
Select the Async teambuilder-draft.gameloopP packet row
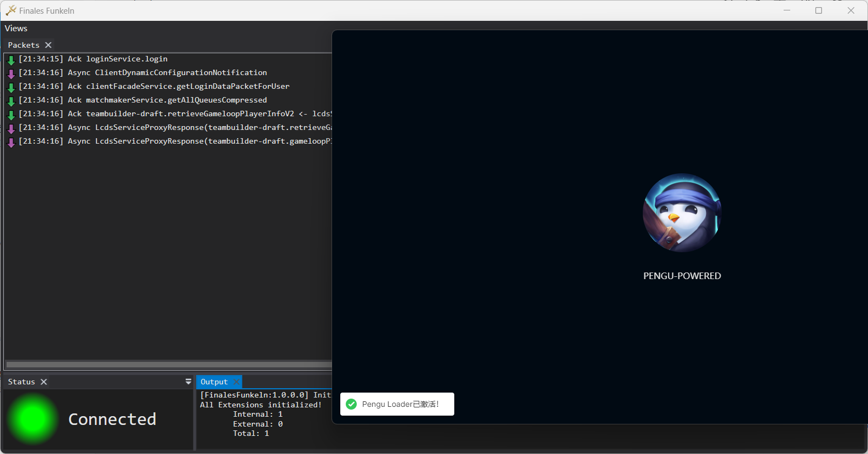pos(168,141)
